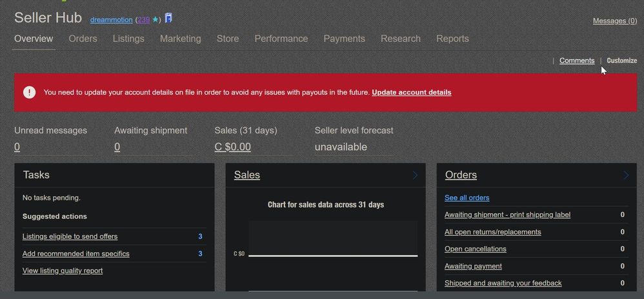Open the Reports tab

(x=452, y=39)
